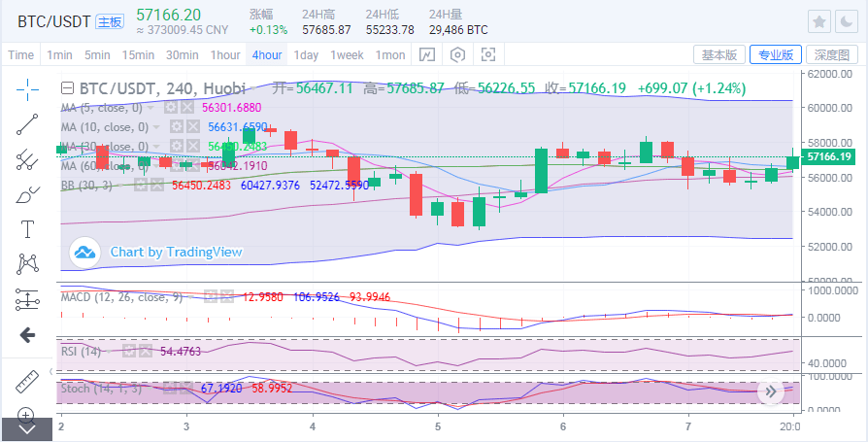Open the pitchfork drawing tool
Image resolution: width=868 pixels, height=442 pixels.
click(26, 159)
